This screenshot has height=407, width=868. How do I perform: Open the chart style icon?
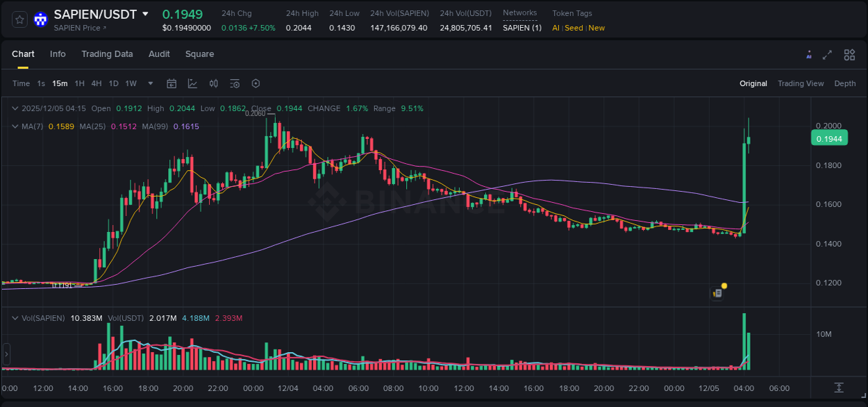(192, 83)
